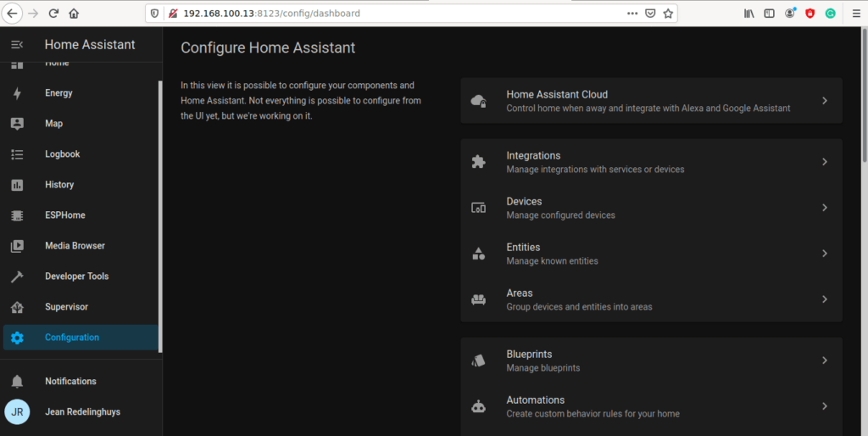Open Supervisor in the sidebar

pyautogui.click(x=81, y=307)
